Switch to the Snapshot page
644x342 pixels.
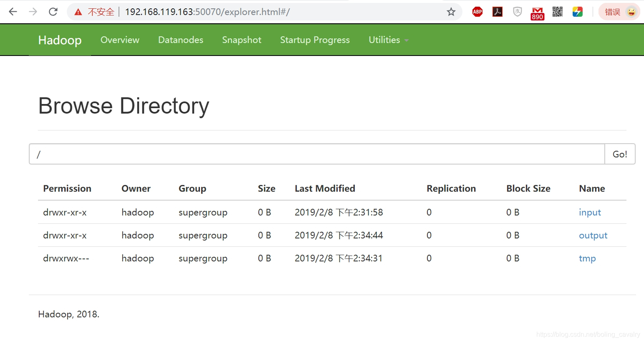pyautogui.click(x=242, y=40)
